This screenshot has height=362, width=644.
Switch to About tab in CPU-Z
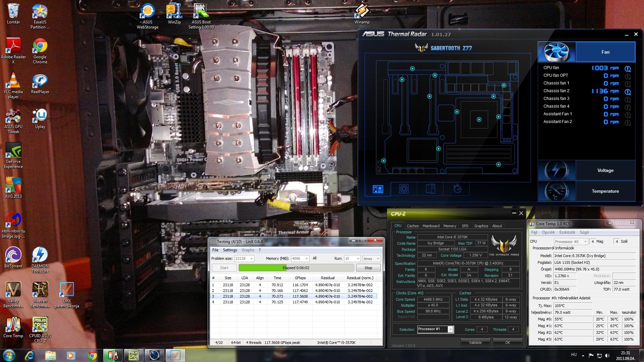coord(497,226)
